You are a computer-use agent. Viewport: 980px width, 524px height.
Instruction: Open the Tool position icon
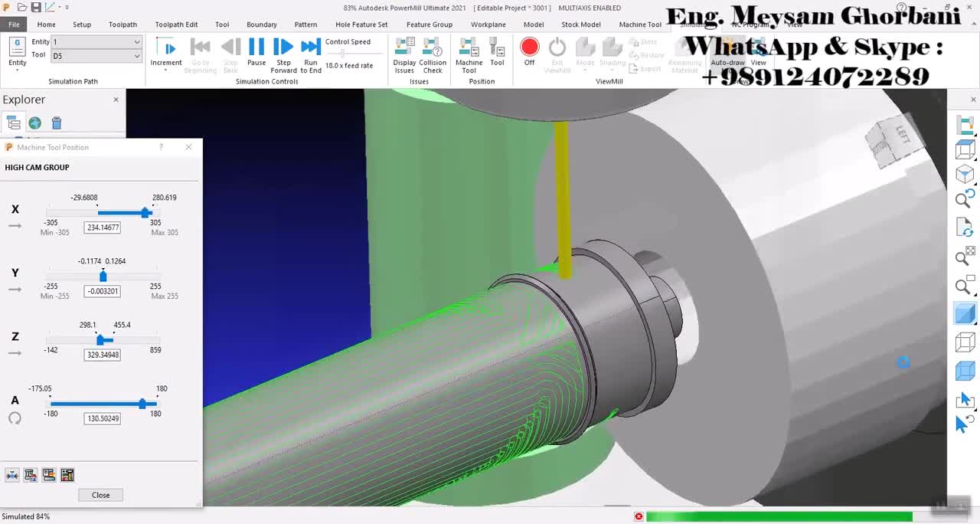497,52
